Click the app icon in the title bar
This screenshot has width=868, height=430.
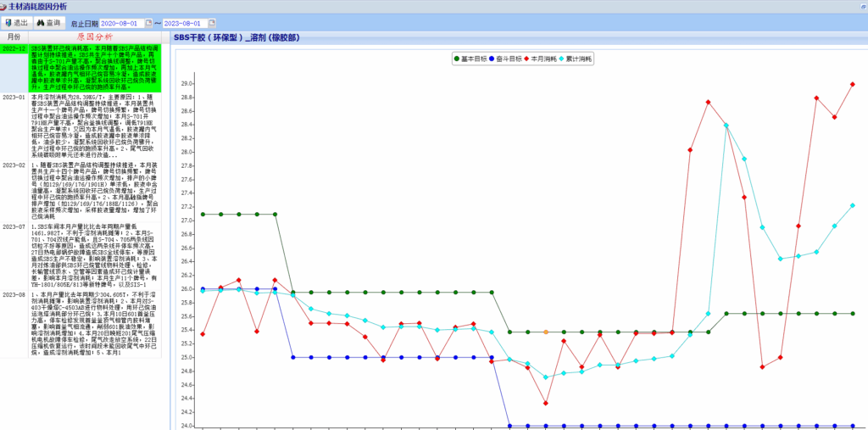pos(4,6)
